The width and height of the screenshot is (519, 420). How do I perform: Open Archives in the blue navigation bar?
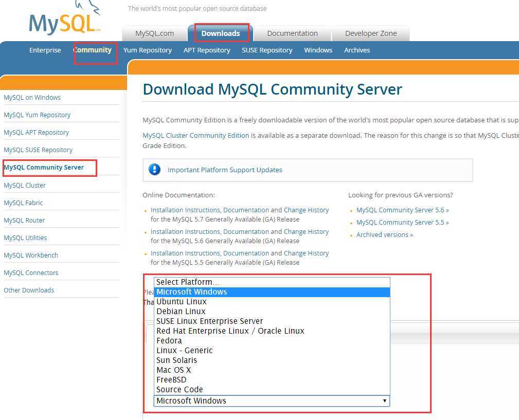pos(357,50)
